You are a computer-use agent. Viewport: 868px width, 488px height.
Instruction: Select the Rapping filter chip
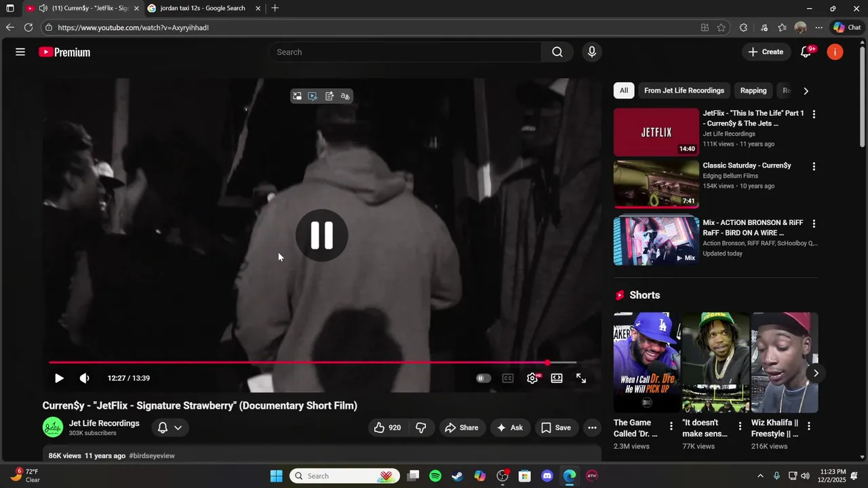pos(753,90)
